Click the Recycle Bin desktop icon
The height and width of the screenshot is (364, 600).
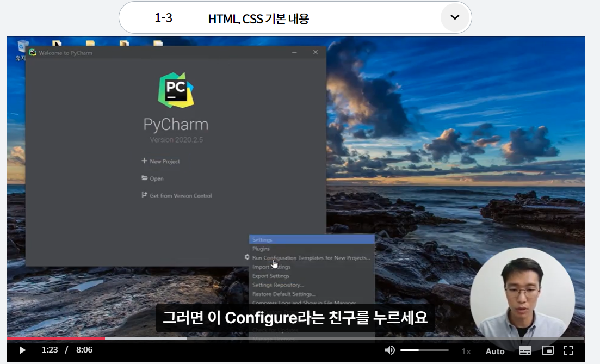pos(21,50)
